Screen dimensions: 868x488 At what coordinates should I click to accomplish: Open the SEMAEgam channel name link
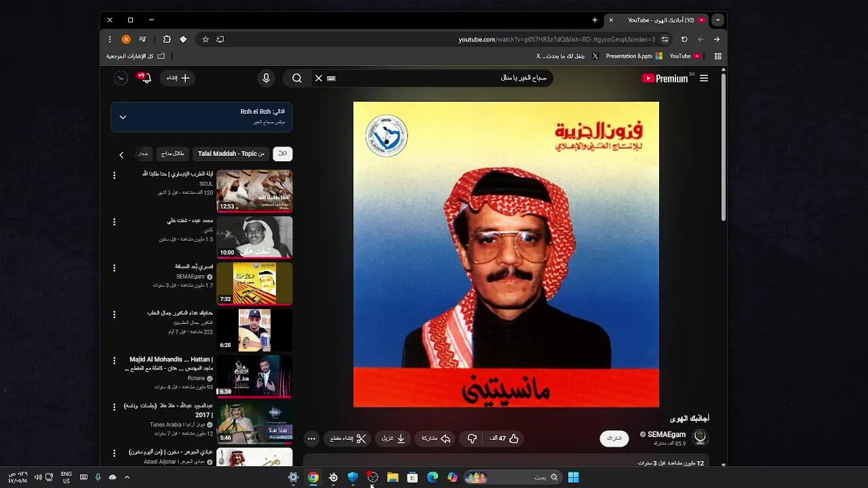point(667,434)
